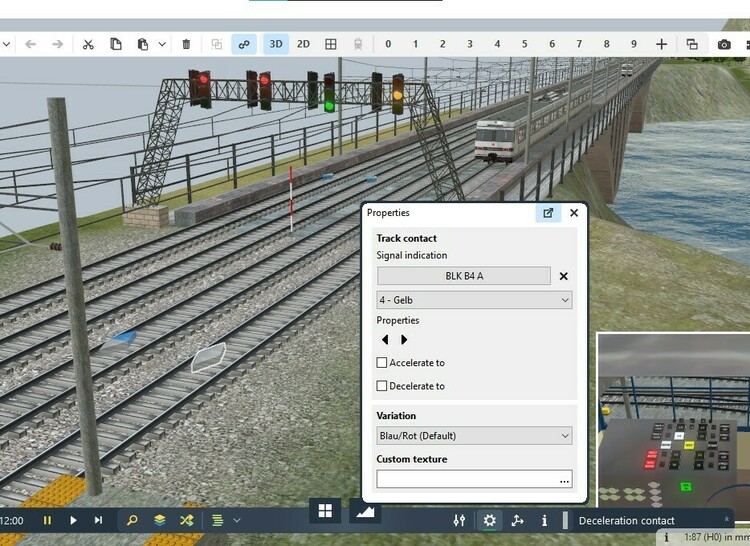Open the event list icon
750x546 pixels.
[x=218, y=520]
